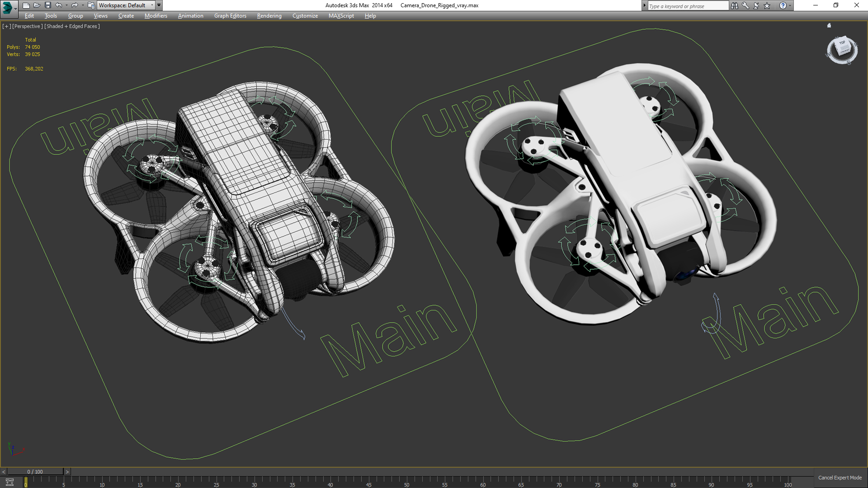868x488 pixels.
Task: Click the ViewCube Home icon
Action: pyautogui.click(x=829, y=26)
